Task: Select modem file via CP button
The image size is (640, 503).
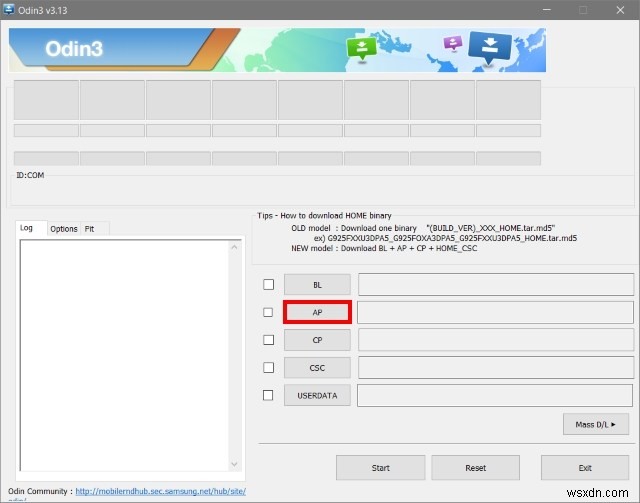Action: (317, 340)
